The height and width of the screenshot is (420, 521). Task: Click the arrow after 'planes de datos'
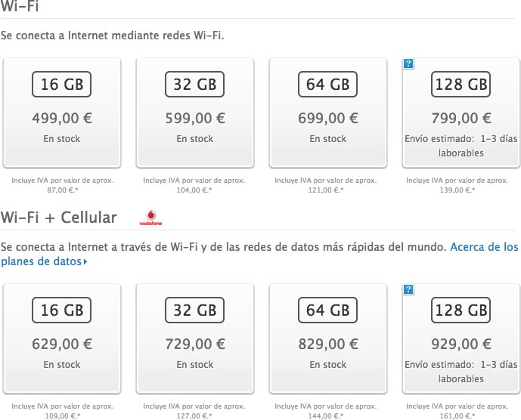coord(85,262)
